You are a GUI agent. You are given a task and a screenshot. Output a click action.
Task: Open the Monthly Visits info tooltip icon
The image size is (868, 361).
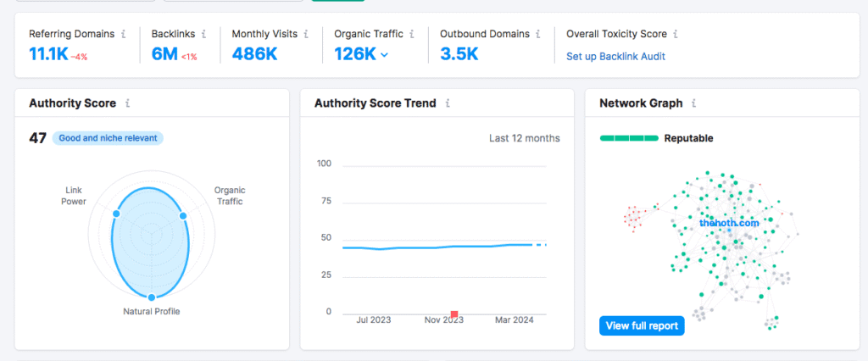(306, 35)
